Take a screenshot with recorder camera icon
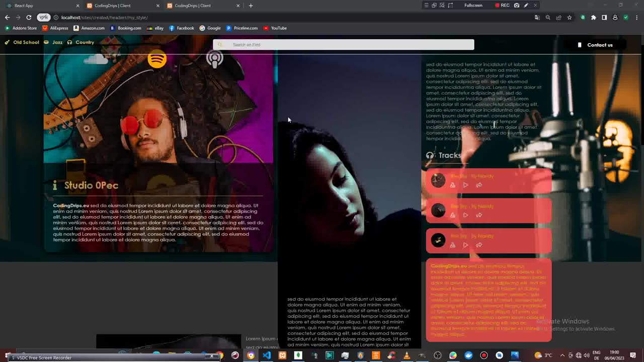The image size is (644, 362). click(x=517, y=6)
